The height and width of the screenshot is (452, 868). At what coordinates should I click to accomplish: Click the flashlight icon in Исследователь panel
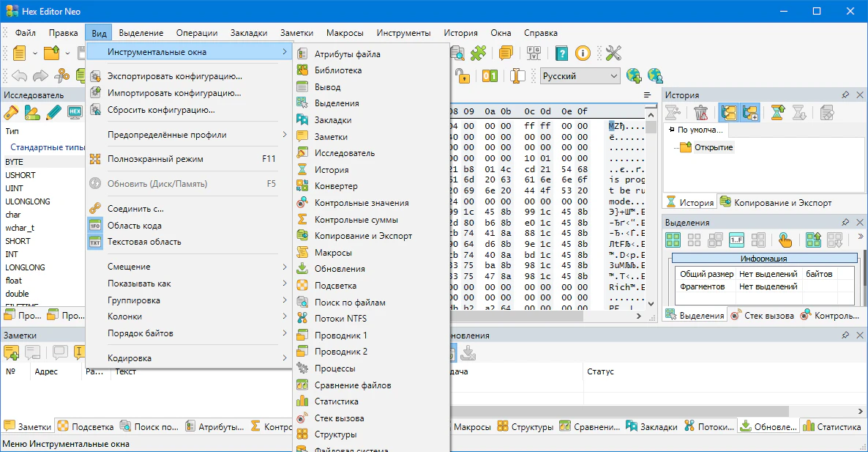[11, 113]
